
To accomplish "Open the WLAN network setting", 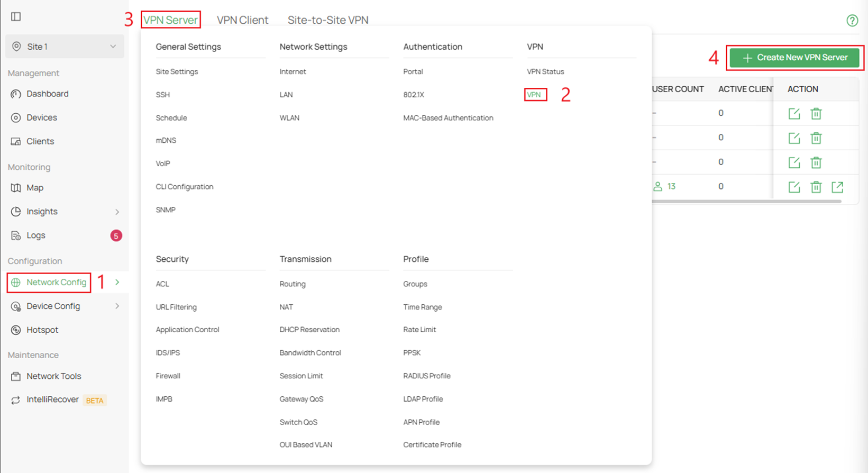I will click(x=289, y=118).
